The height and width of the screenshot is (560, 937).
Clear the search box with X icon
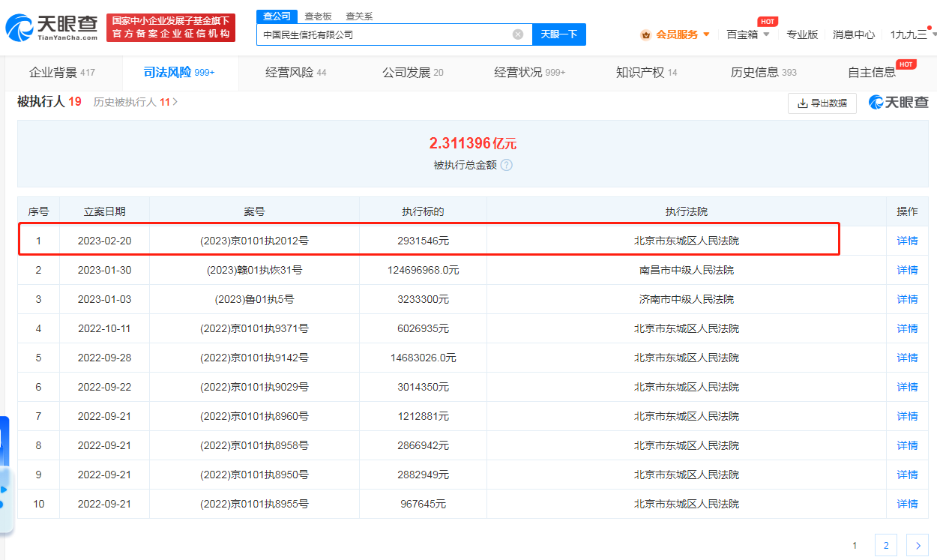point(518,34)
